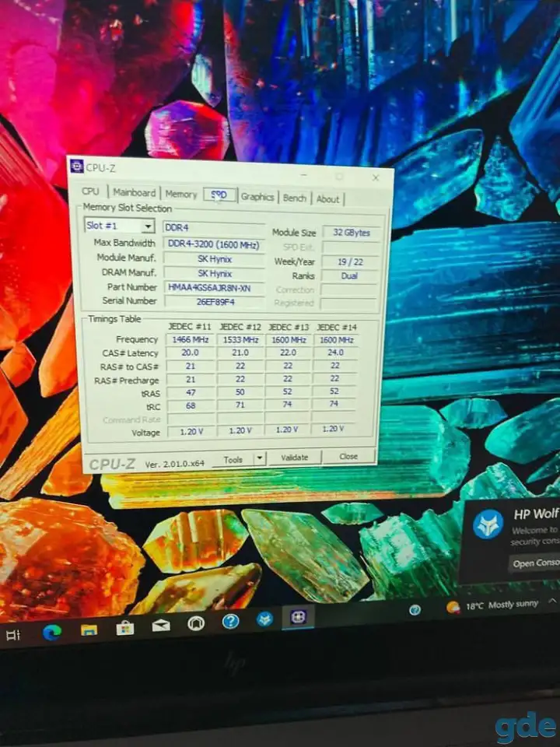
Task: Click the blue question mark taskbar icon
Action: [230, 621]
